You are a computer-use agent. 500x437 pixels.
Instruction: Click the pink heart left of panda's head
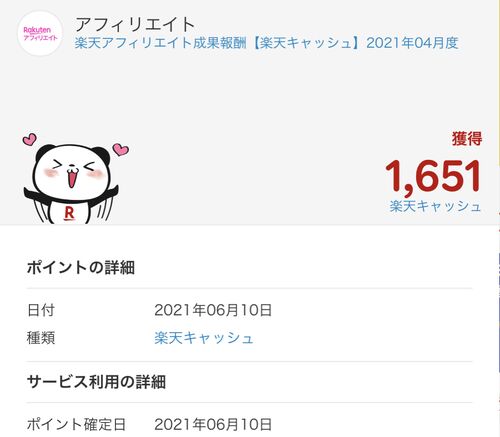(29, 139)
